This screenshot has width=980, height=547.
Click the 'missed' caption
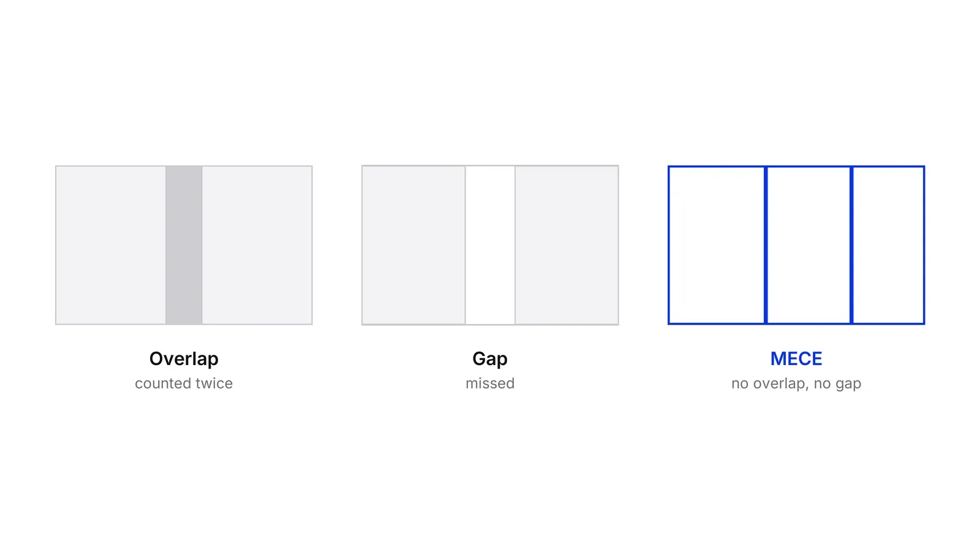[490, 383]
